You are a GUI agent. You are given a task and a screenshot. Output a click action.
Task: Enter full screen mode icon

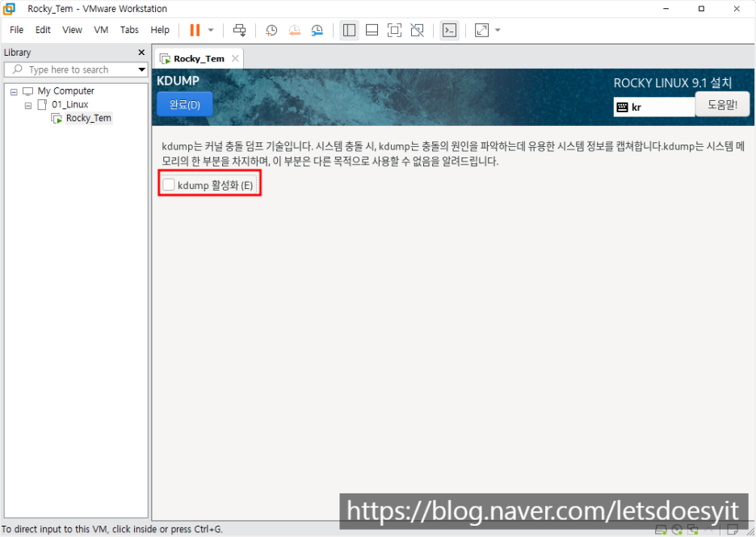394,31
